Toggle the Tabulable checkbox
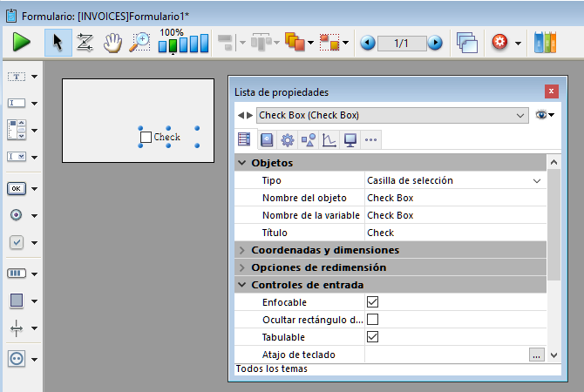Screen dimensions: 584x392 [x=372, y=336]
